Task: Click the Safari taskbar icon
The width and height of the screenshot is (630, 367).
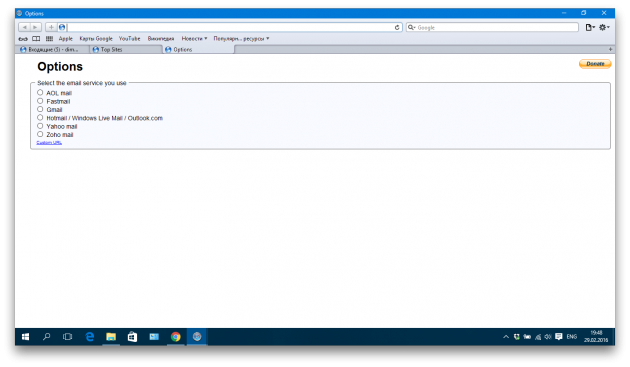Action: click(x=197, y=337)
